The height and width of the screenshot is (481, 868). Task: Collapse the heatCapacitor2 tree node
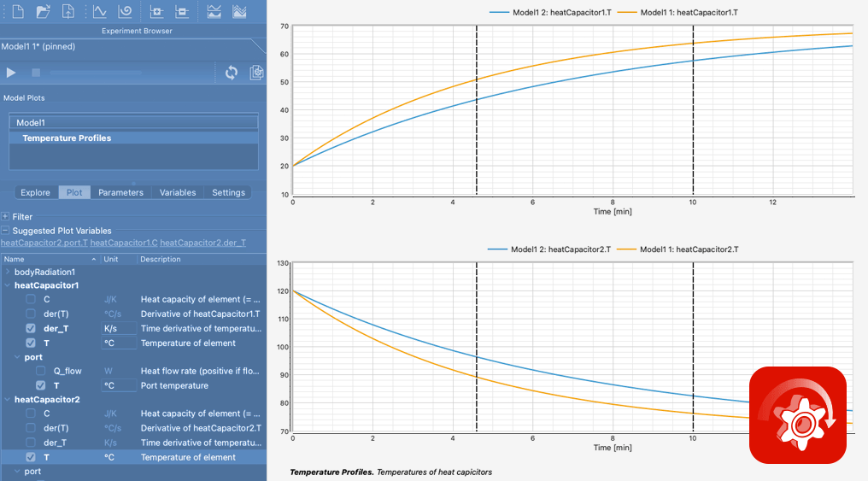(x=7, y=399)
